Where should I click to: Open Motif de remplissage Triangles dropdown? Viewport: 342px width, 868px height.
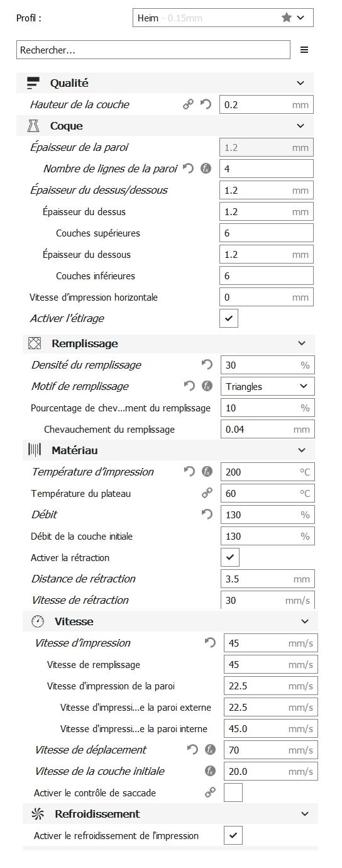[268, 386]
